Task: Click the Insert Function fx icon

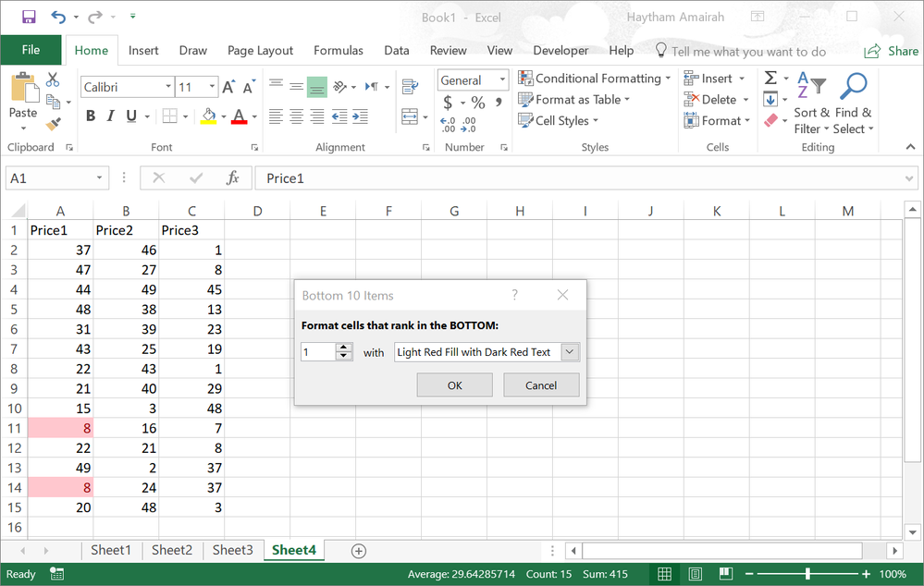Action: 233,177
